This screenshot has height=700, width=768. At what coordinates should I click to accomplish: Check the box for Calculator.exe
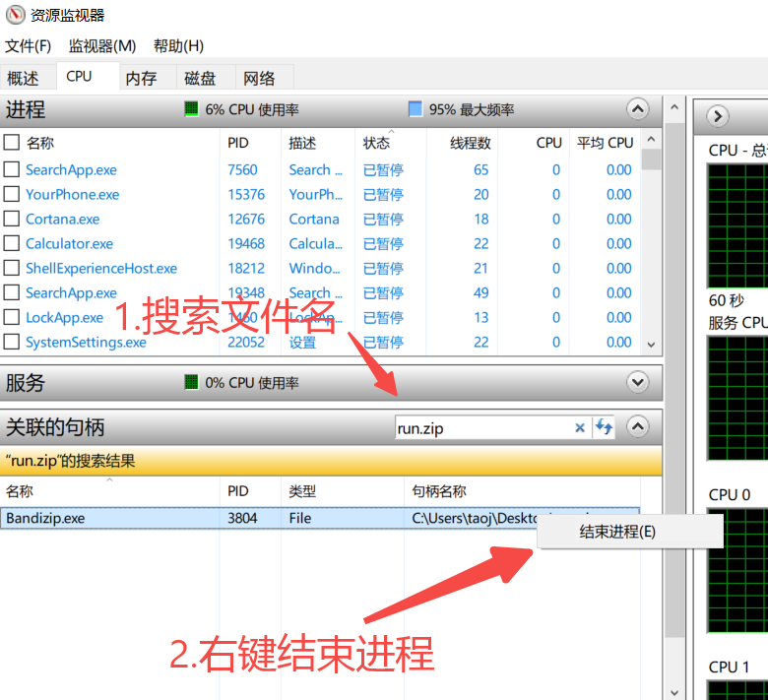click(x=11, y=243)
